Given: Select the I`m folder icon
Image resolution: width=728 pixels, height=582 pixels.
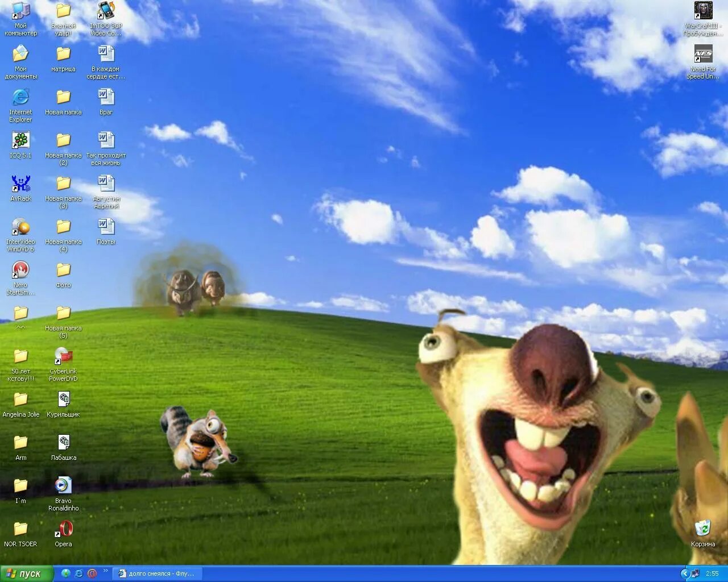Looking at the screenshot, I should (20, 490).
